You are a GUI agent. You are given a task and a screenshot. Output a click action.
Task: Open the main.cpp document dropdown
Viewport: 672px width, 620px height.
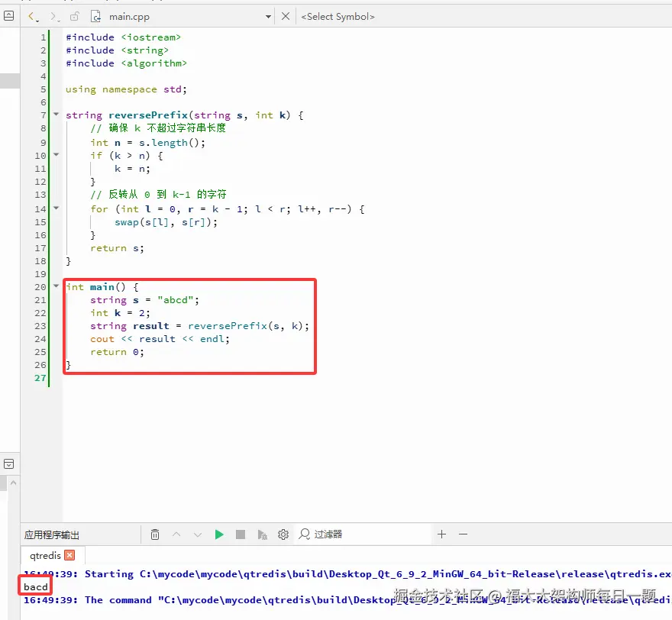(268, 17)
